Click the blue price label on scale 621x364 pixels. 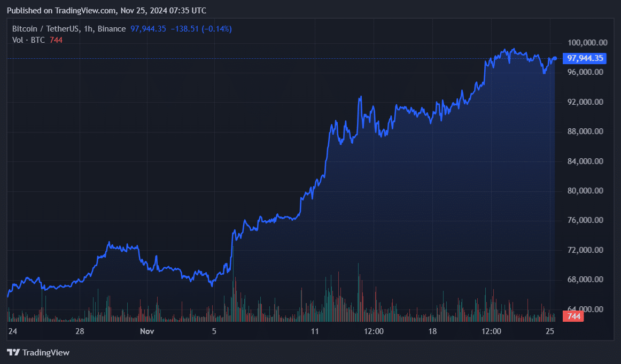click(584, 58)
